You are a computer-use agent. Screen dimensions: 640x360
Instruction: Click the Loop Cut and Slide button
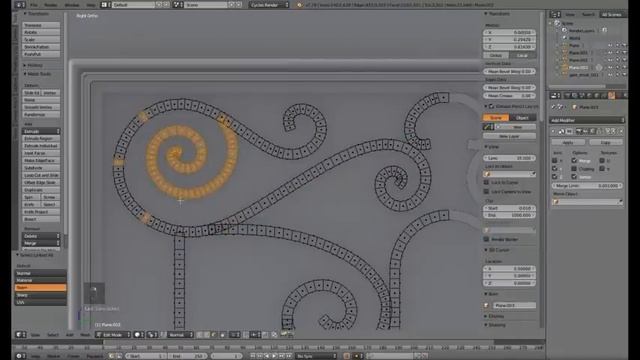41,175
